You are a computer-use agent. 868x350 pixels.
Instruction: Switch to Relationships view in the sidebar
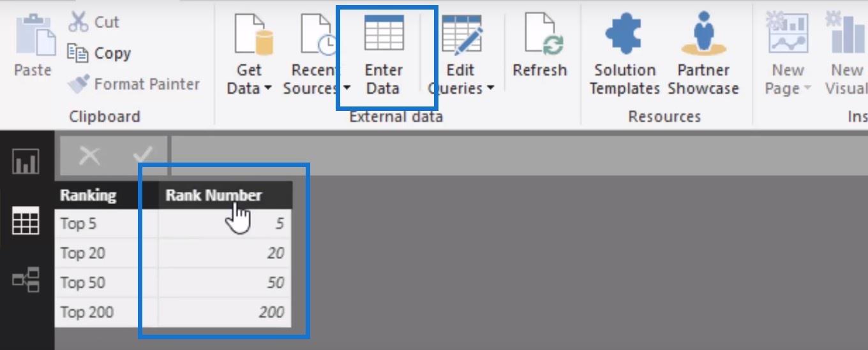point(26,279)
